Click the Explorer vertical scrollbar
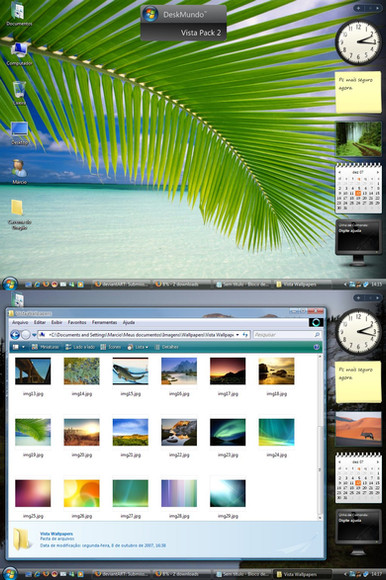 tap(319, 436)
